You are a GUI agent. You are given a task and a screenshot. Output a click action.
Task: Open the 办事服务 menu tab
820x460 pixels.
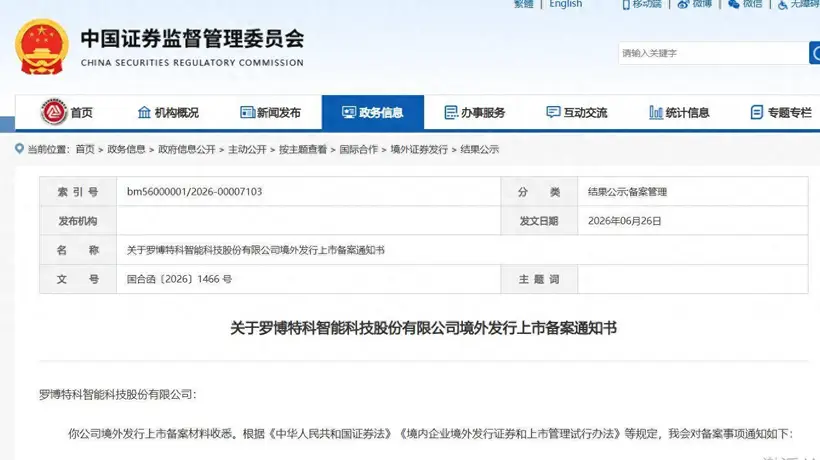(x=475, y=112)
